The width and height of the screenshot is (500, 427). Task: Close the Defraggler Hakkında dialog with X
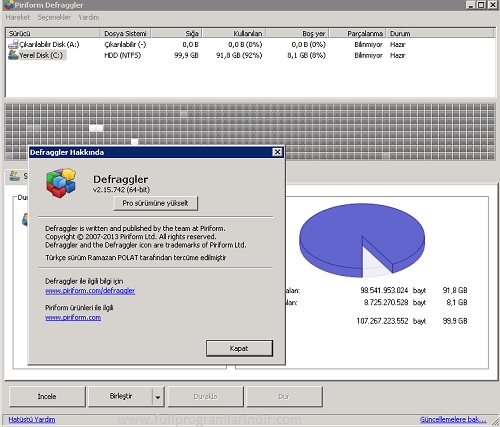[277, 152]
